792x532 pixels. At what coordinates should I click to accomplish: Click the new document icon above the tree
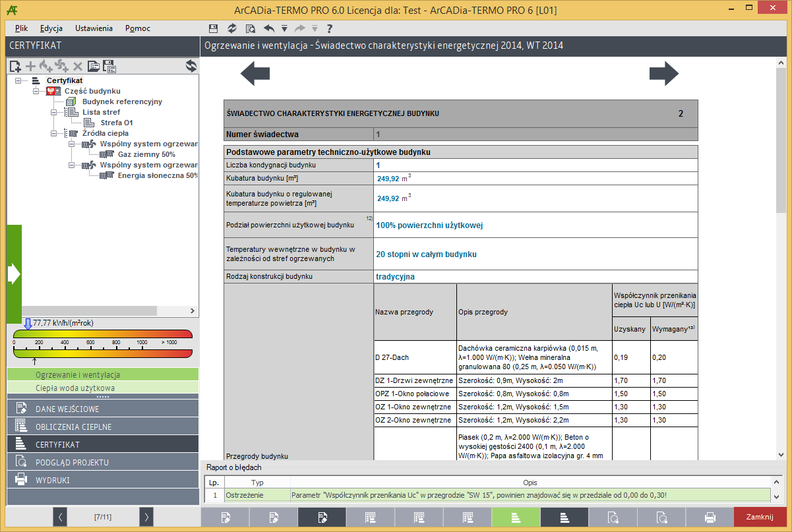pyautogui.click(x=15, y=66)
